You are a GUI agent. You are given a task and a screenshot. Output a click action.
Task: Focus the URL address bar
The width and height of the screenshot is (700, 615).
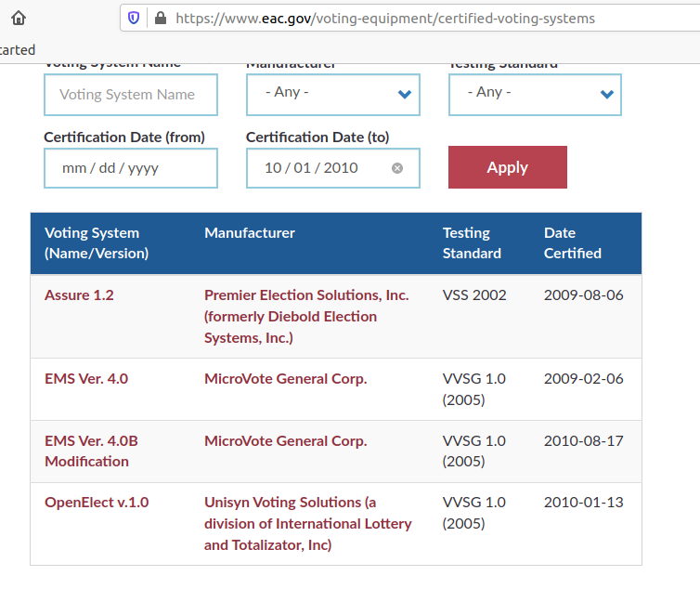(x=410, y=19)
